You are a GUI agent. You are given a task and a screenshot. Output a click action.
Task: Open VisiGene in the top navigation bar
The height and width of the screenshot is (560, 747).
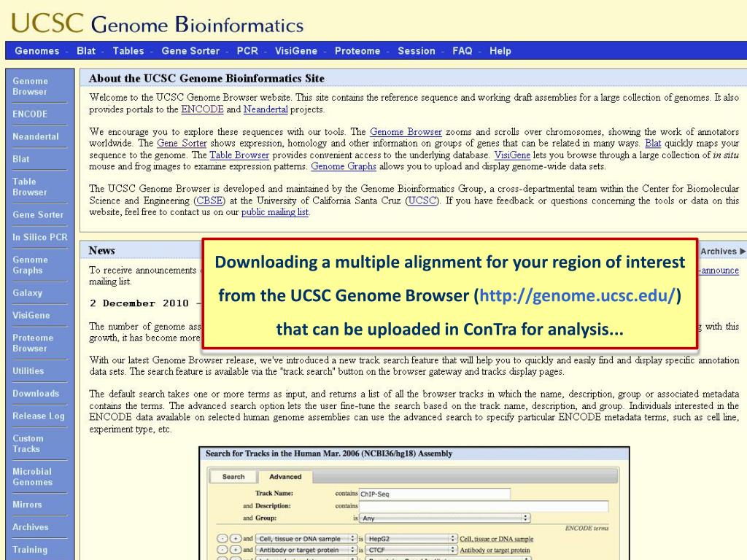[296, 51]
